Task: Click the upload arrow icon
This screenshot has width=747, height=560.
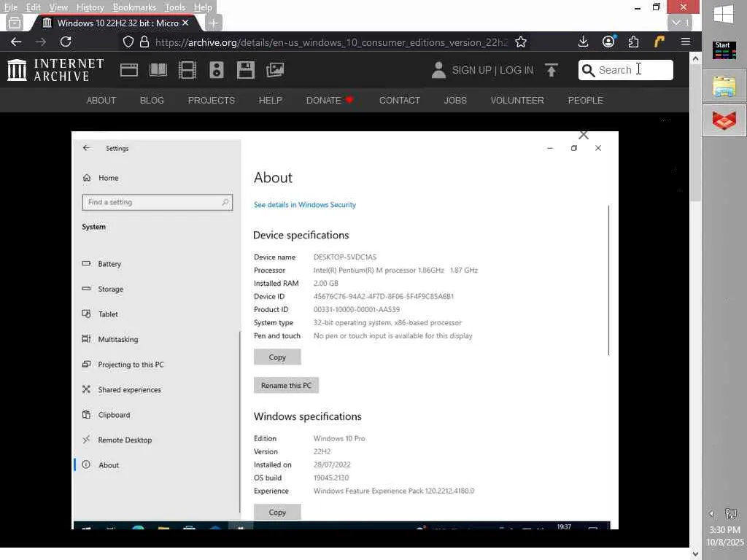Action: (551, 70)
